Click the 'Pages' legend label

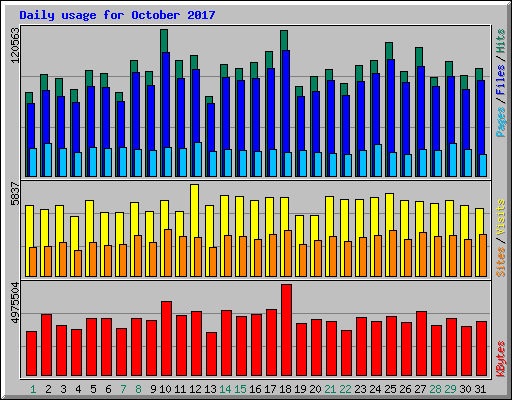tap(501, 122)
